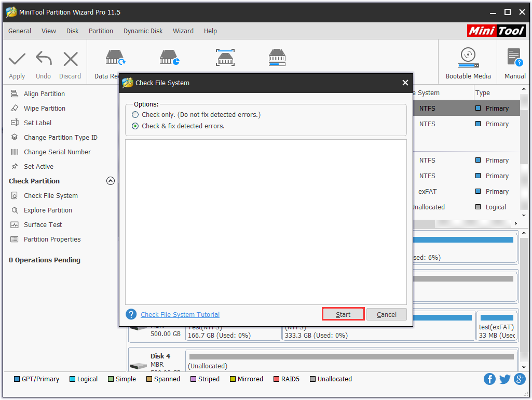532x400 pixels.
Task: Collapse the Check Partition section
Action: point(110,181)
